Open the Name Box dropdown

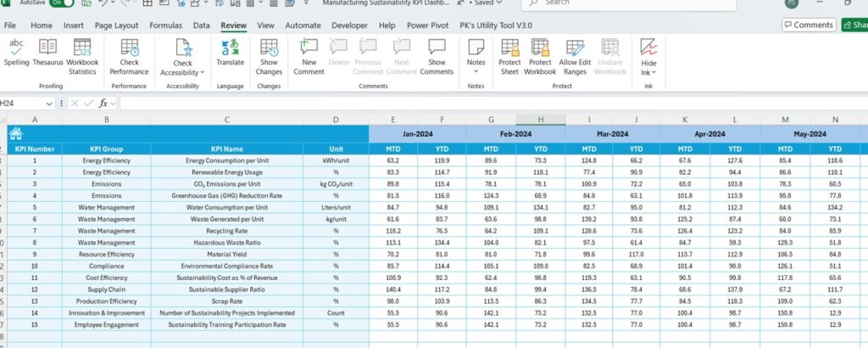pos(48,104)
